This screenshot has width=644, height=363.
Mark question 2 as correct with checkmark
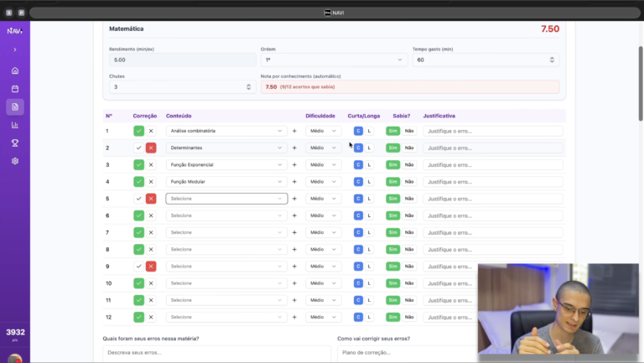point(138,148)
